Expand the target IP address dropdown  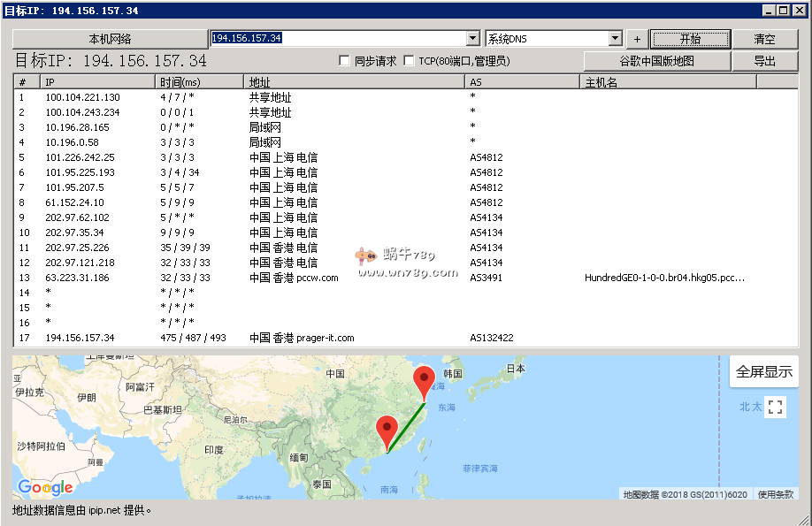tap(472, 39)
